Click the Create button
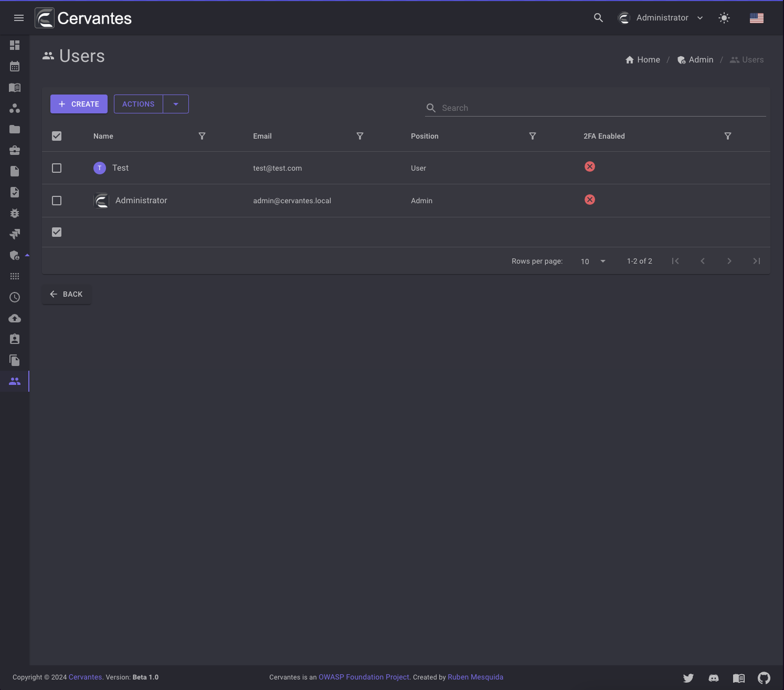Screen dimensions: 784x690 click(x=79, y=104)
